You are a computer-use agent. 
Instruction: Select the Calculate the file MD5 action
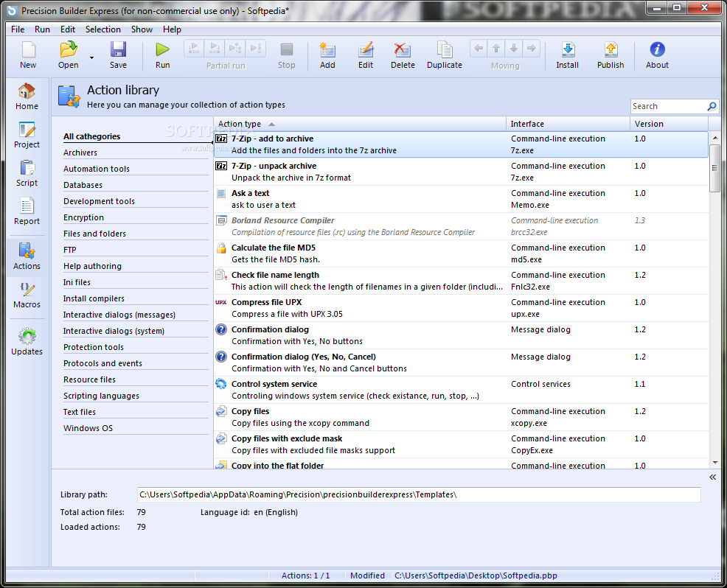pos(462,254)
